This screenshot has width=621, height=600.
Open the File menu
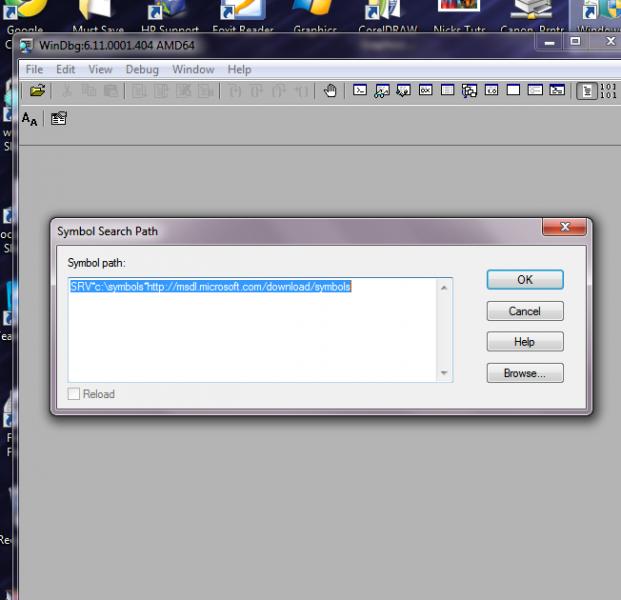point(34,70)
